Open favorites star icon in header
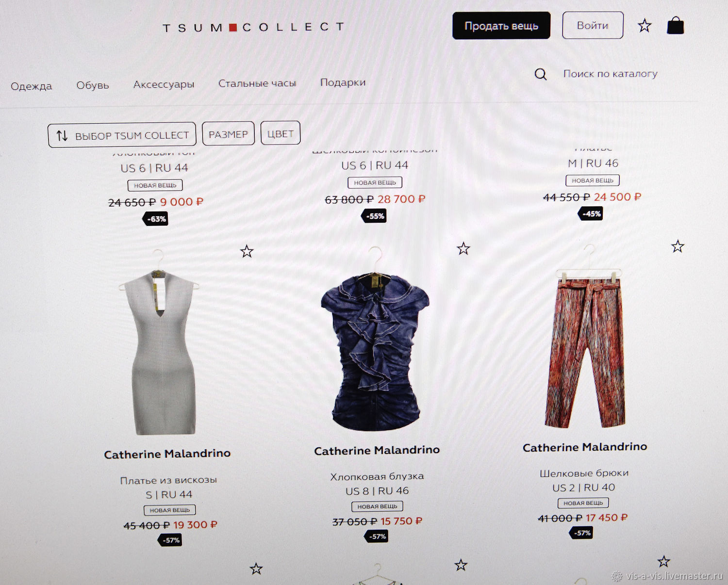The height and width of the screenshot is (585, 728). 645,25
